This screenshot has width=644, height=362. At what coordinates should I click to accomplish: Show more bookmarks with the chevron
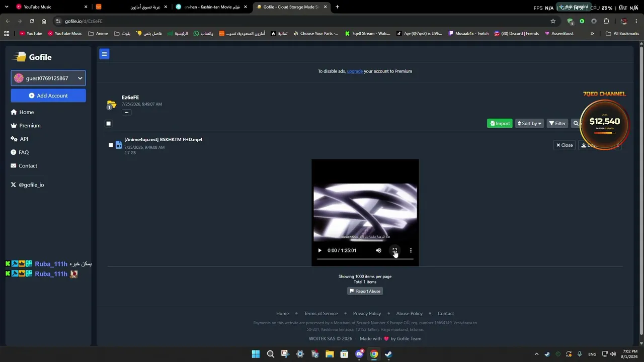pos(592,34)
